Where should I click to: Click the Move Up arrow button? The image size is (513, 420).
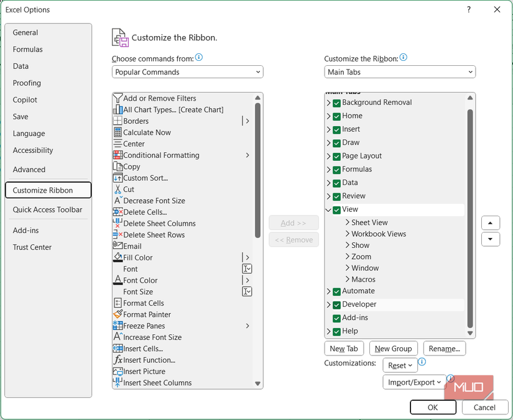pos(490,223)
